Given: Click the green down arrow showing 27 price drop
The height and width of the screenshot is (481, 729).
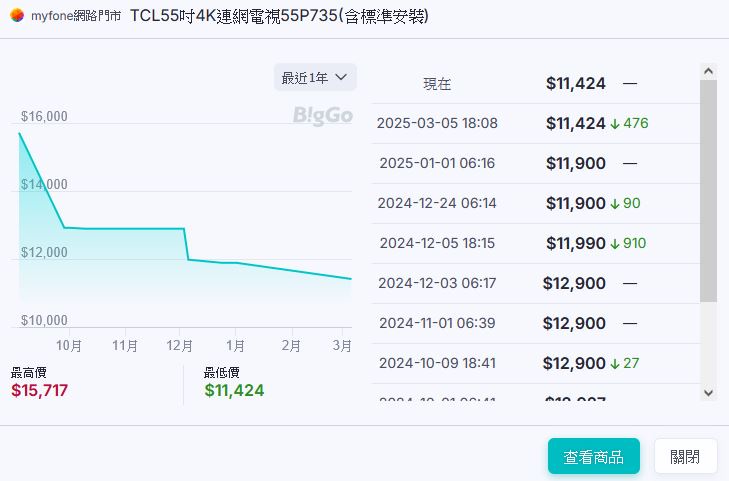Looking at the screenshot, I should click(615, 363).
